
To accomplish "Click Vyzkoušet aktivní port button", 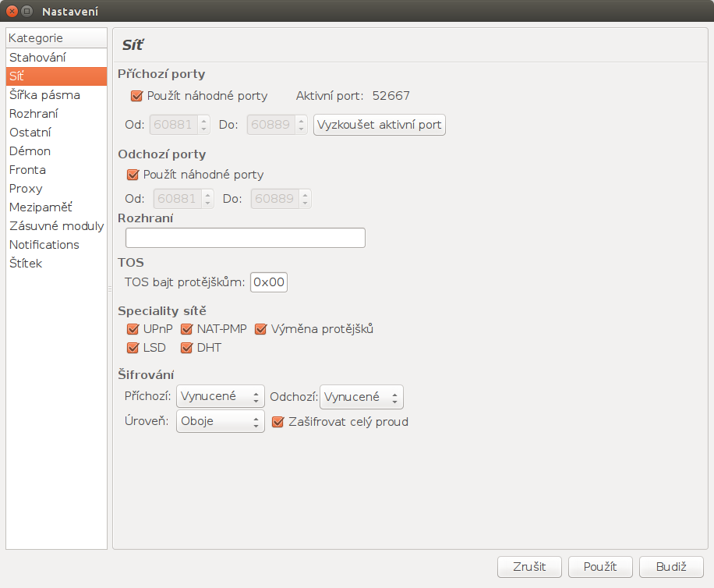I will tap(380, 125).
